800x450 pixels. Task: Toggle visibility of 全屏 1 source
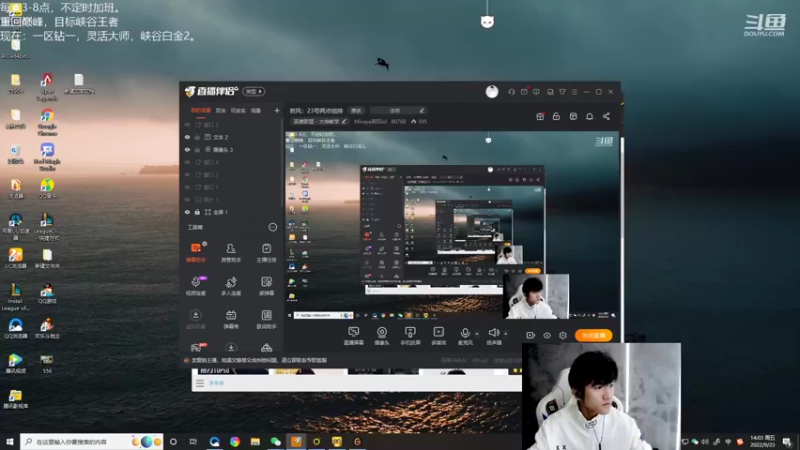pos(187,212)
